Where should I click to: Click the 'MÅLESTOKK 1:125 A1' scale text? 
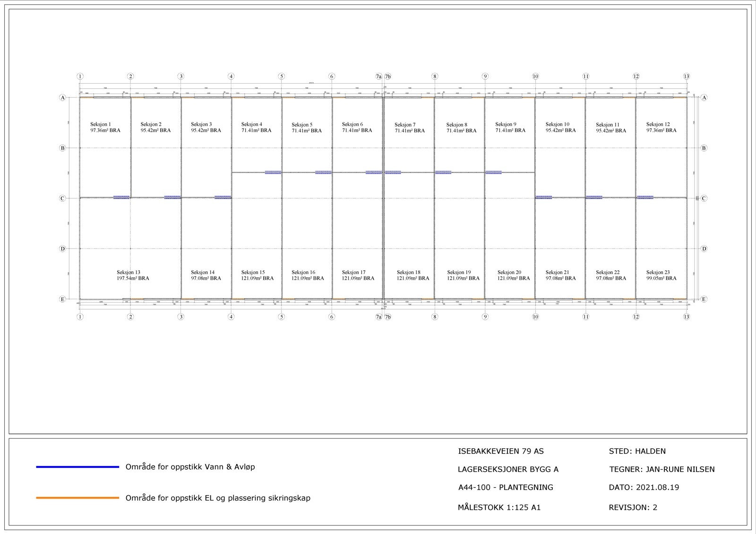point(499,508)
